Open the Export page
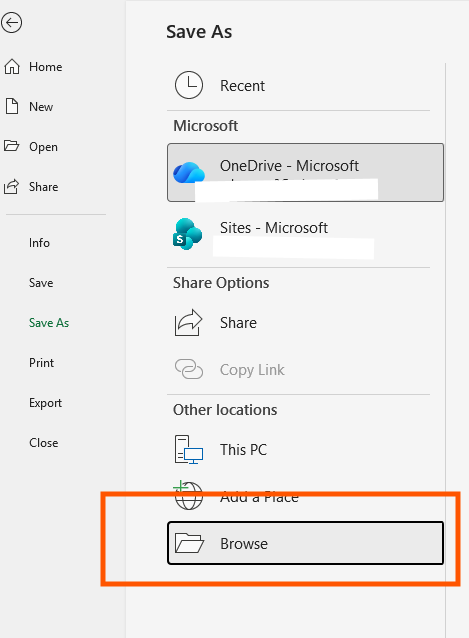 45,403
